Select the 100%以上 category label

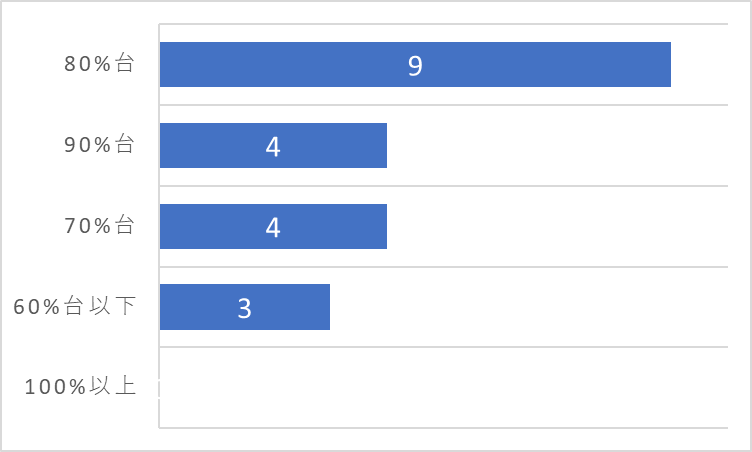tap(80, 386)
